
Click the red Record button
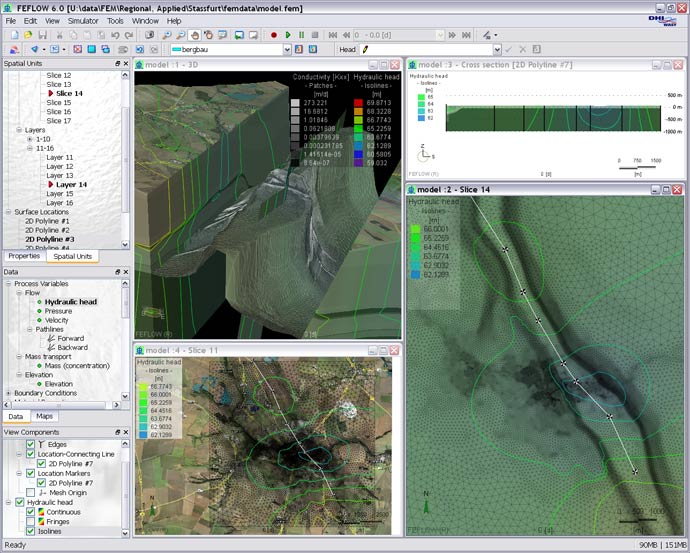pos(274,35)
